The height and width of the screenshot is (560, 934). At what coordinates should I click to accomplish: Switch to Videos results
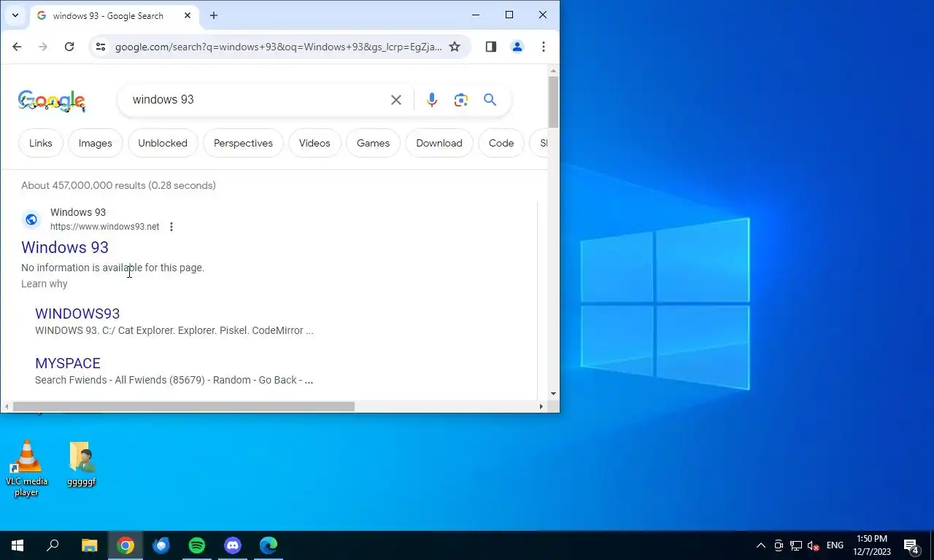pyautogui.click(x=314, y=143)
